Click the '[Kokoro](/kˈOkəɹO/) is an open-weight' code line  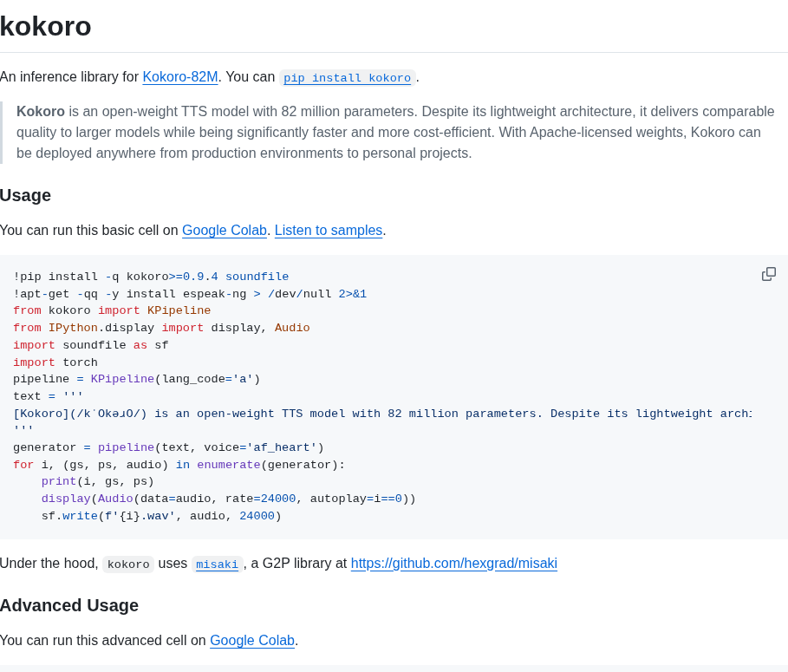(383, 414)
